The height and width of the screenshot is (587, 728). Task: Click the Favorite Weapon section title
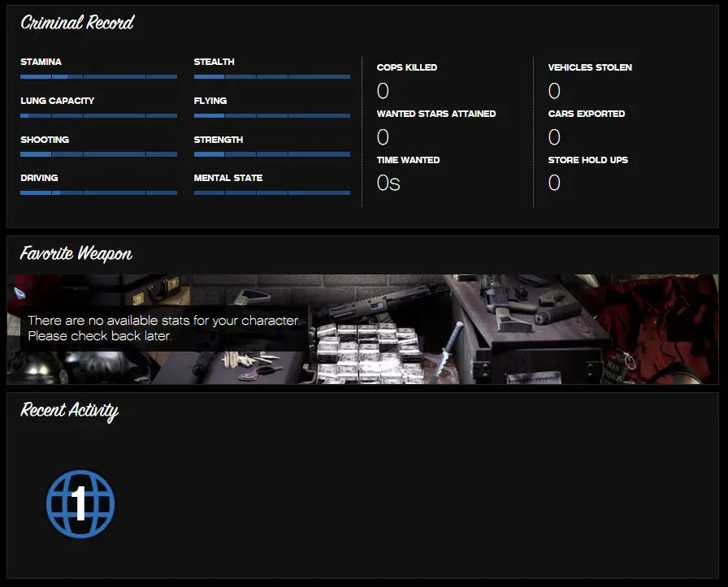click(76, 254)
